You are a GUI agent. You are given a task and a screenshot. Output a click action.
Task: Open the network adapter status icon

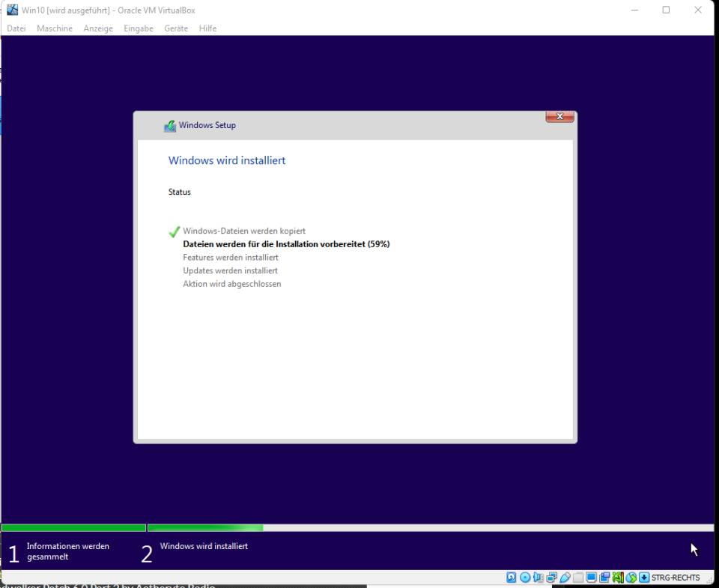click(552, 578)
